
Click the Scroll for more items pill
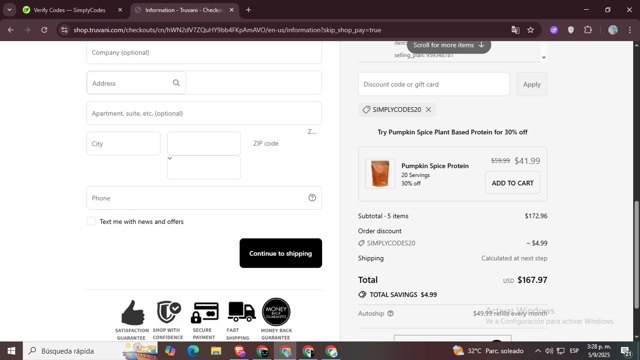pyautogui.click(x=449, y=45)
